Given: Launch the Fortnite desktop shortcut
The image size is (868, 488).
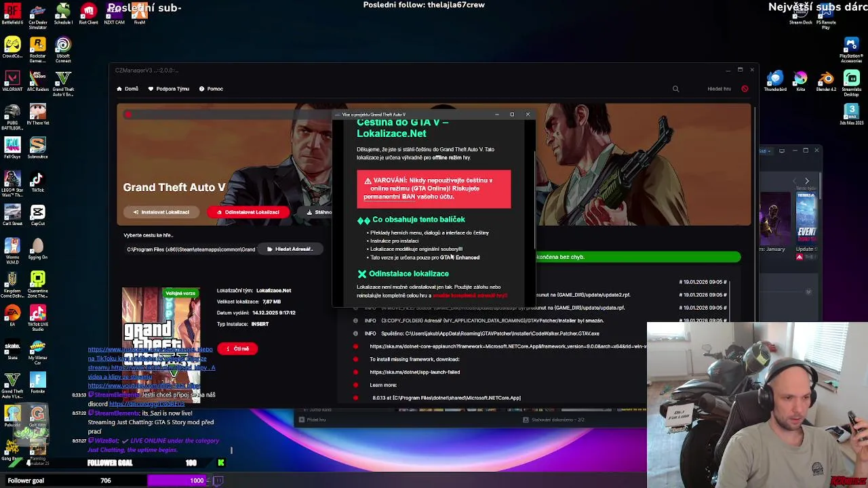Looking at the screenshot, I should pos(38,384).
